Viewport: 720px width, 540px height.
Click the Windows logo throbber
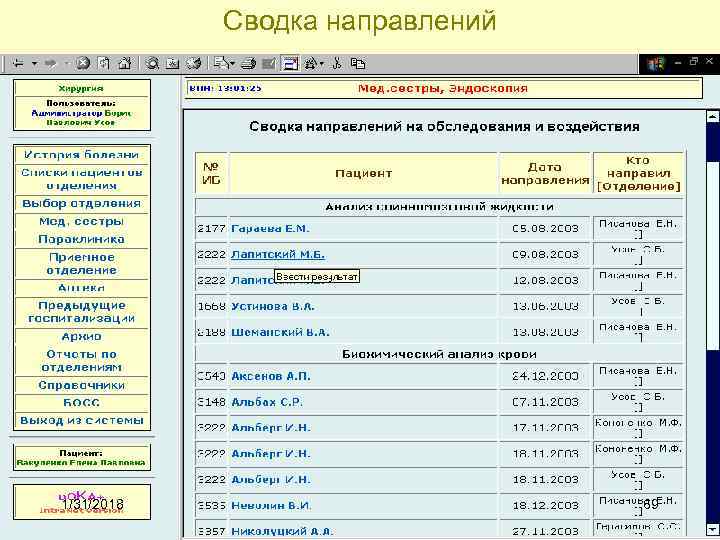(x=656, y=63)
